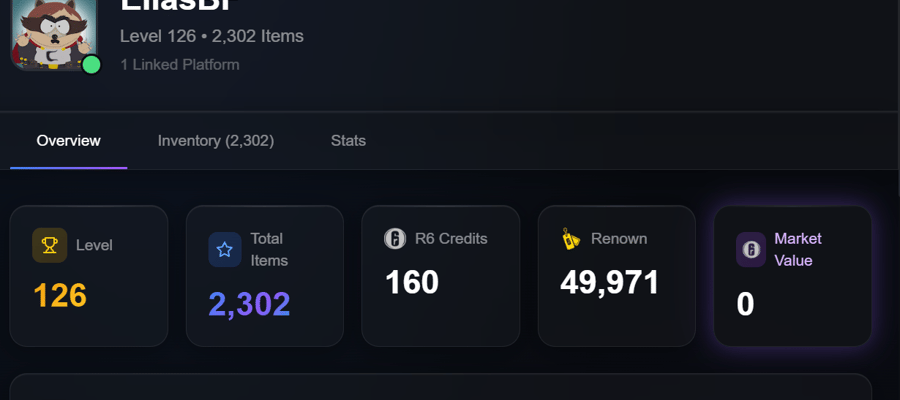Image resolution: width=900 pixels, height=400 pixels.
Task: Switch to the Overview tab
Action: [x=68, y=141]
